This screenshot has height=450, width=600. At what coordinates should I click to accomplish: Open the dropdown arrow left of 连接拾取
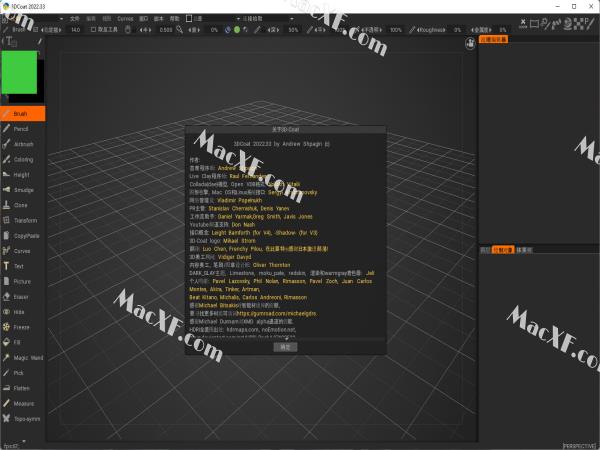coord(238,18)
